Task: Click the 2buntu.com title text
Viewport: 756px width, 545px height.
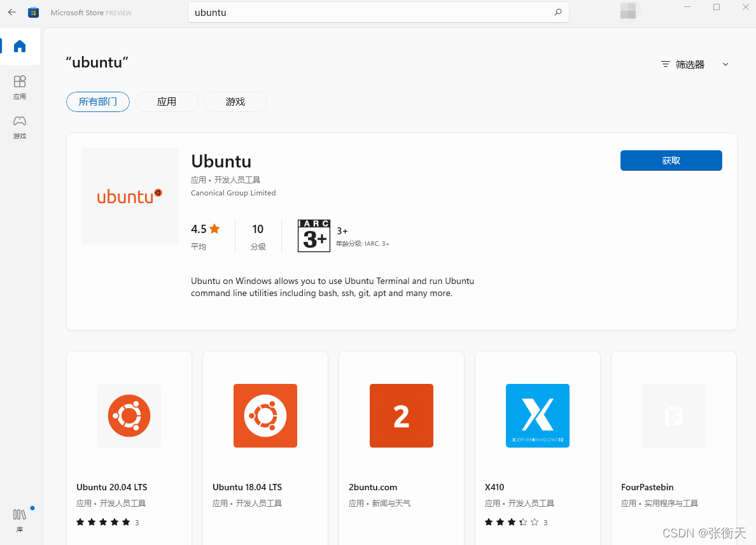Action: (x=373, y=487)
